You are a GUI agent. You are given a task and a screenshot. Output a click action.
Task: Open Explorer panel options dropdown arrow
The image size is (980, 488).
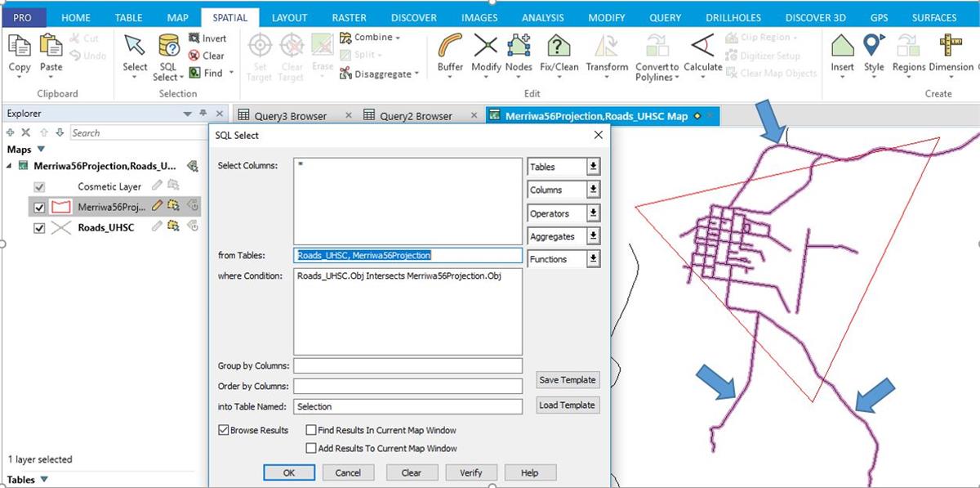point(189,114)
